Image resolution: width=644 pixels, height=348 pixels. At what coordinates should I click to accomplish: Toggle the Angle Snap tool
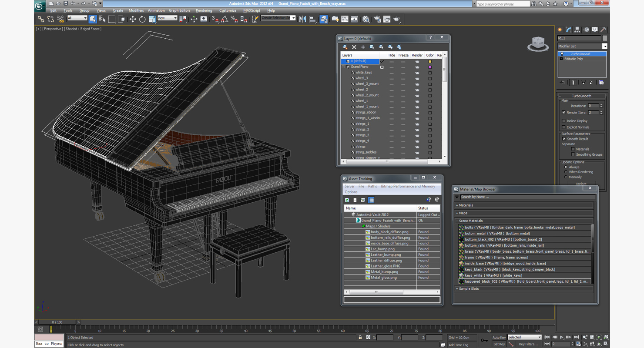tap(225, 19)
